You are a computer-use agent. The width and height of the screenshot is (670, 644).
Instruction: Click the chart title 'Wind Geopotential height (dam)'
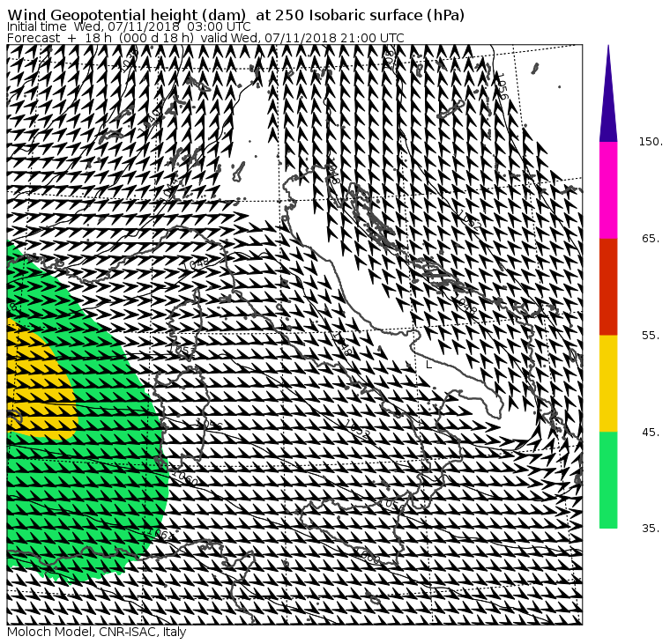coord(126,15)
